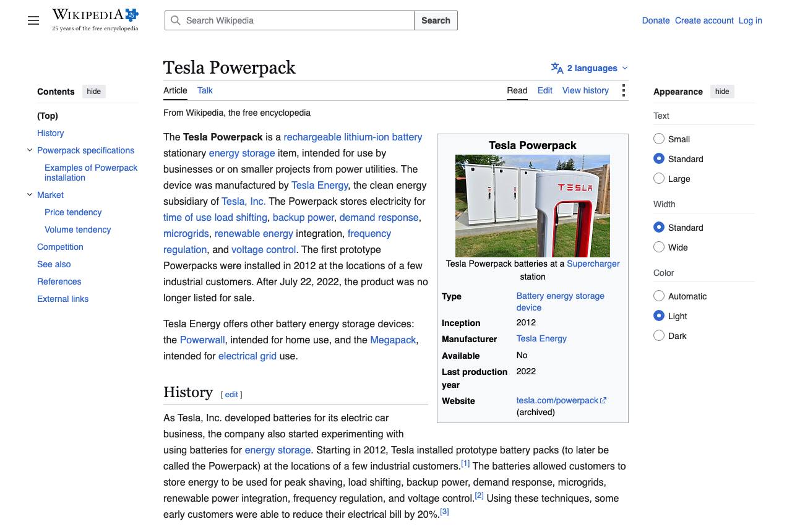Image resolution: width=792 pixels, height=532 pixels.
Task: Go to History in contents sidebar
Action: pyautogui.click(x=51, y=133)
